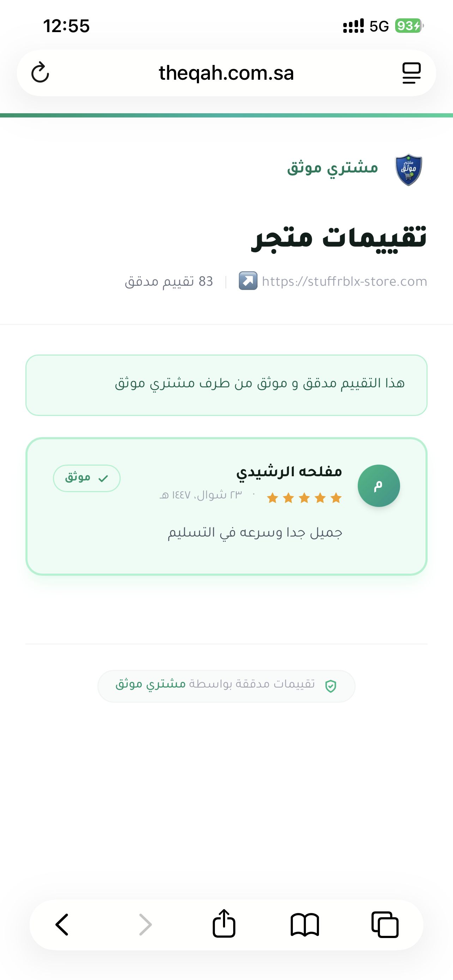Screen dimensions: 453x980
Task: Tap the مشتري موثق shield logo
Action: (408, 170)
